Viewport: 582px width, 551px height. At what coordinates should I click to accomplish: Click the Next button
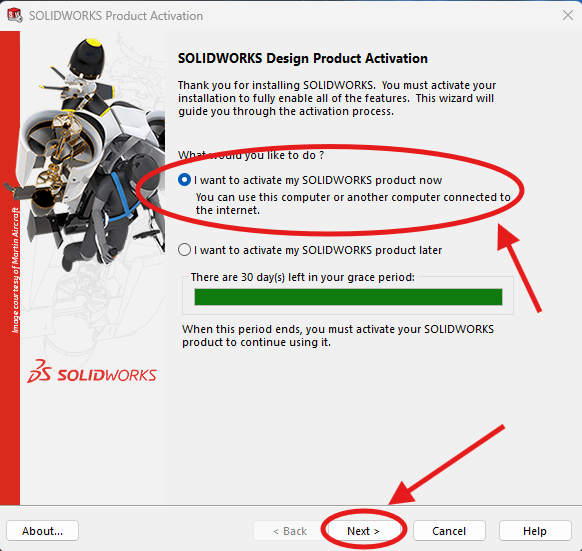363,531
